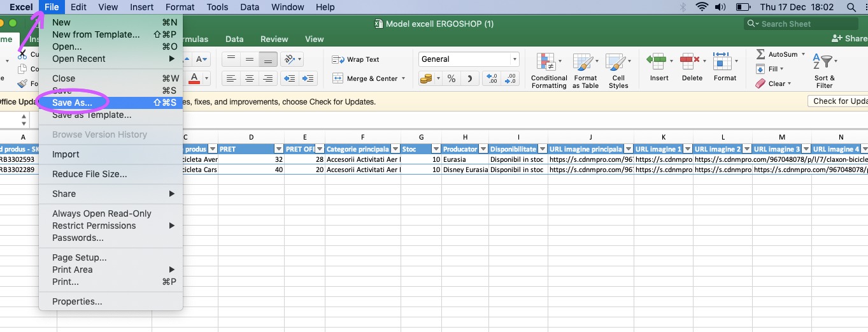Center text horizontally in the ribbon
The width and height of the screenshot is (868, 332).
coord(250,78)
